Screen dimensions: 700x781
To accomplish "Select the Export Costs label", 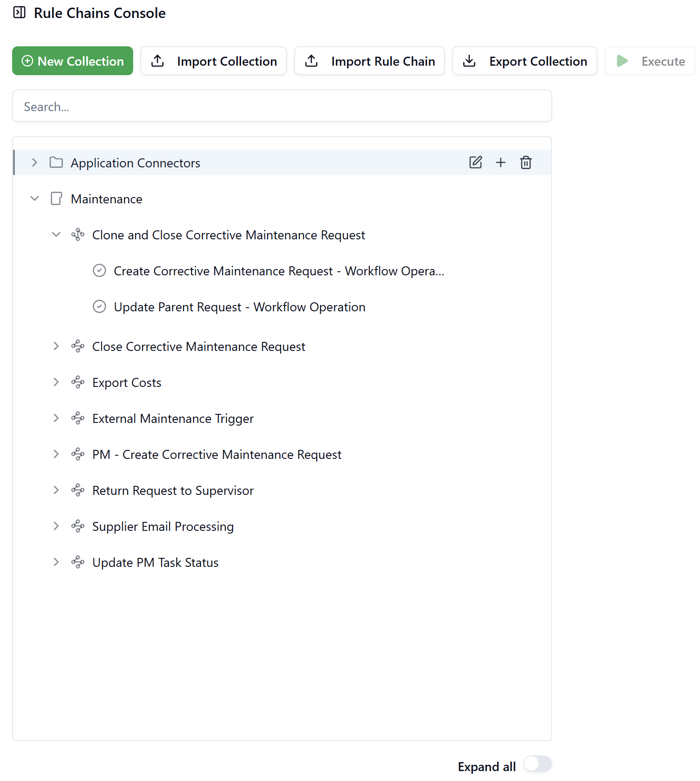I will click(x=127, y=382).
